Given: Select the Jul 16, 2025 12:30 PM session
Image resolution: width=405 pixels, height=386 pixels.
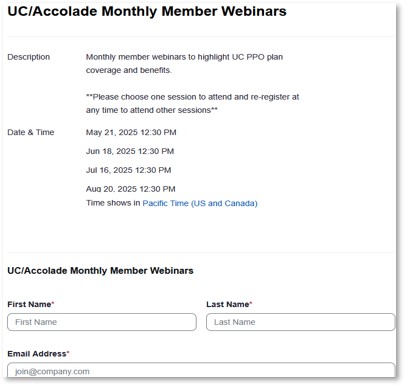Looking at the screenshot, I should 129,170.
